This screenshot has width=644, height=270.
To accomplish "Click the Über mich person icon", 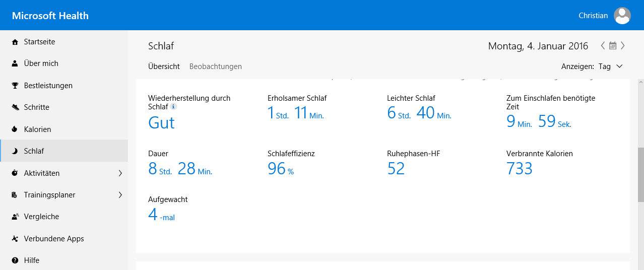I will (x=15, y=63).
